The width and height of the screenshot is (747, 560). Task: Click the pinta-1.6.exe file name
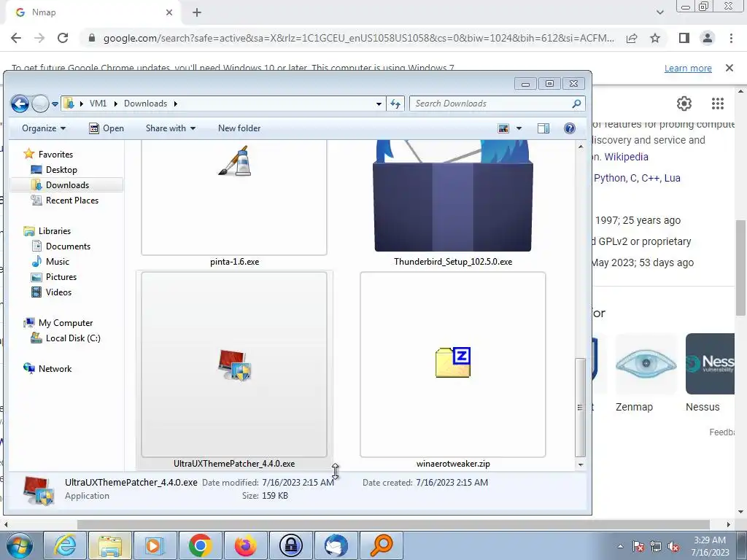point(234,262)
